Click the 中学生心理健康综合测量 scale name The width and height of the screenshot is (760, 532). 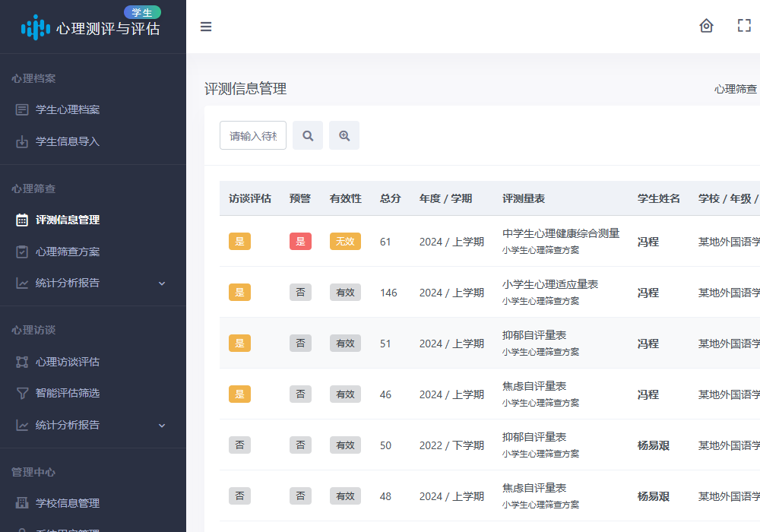[x=561, y=233]
